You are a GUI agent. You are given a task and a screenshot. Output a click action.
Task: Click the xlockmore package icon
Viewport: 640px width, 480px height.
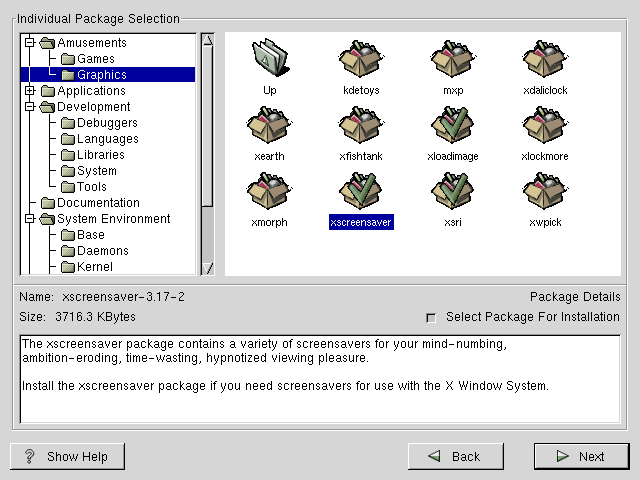click(545, 126)
